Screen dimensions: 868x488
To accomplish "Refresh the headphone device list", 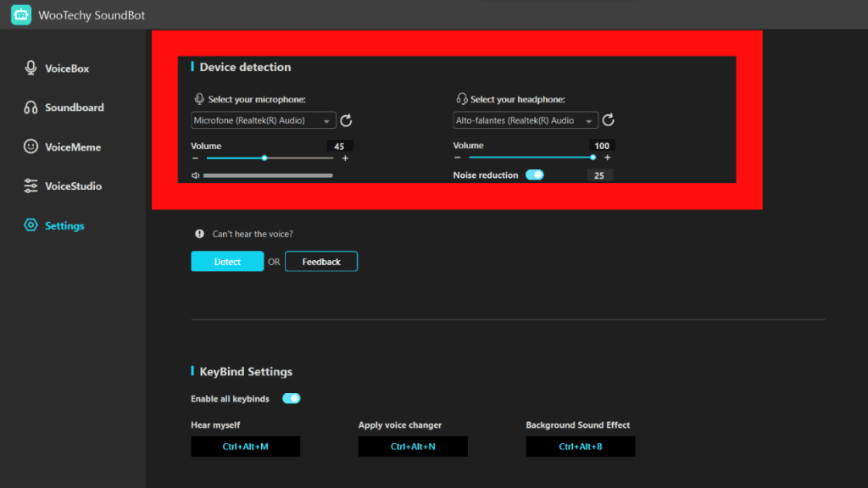I will 608,121.
